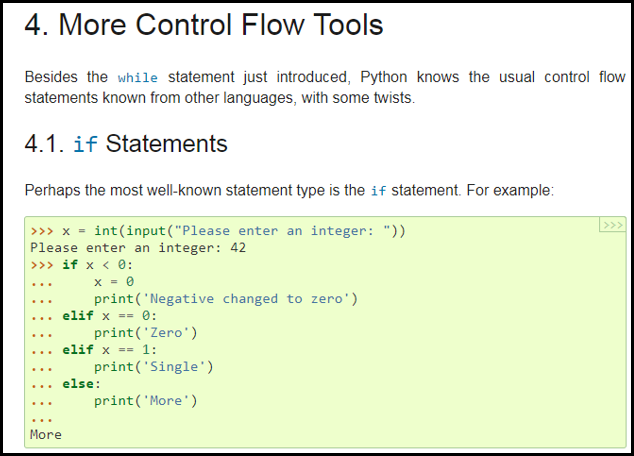
Task: Click the sentence beginning "Perhaps the most well-known"
Action: pyautogui.click(x=290, y=190)
